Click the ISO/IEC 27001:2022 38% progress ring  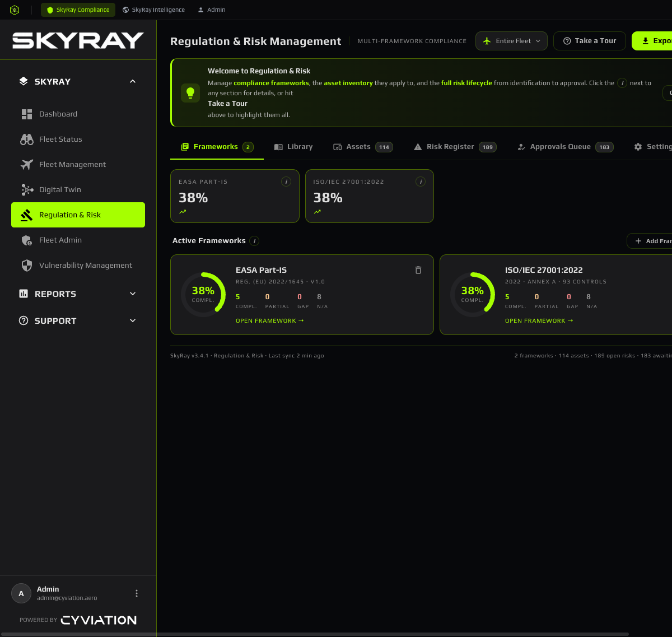click(472, 295)
